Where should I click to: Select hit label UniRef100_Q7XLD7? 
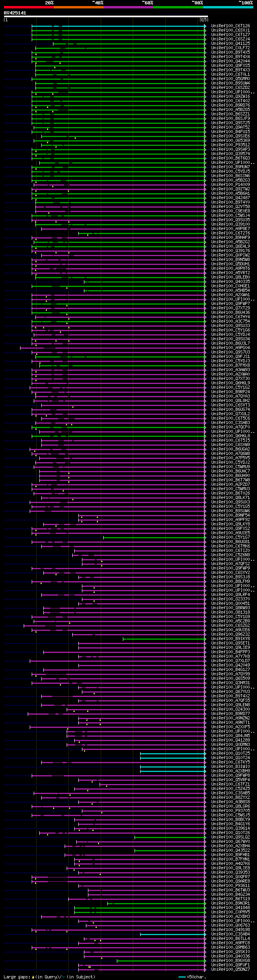[230, 661]
